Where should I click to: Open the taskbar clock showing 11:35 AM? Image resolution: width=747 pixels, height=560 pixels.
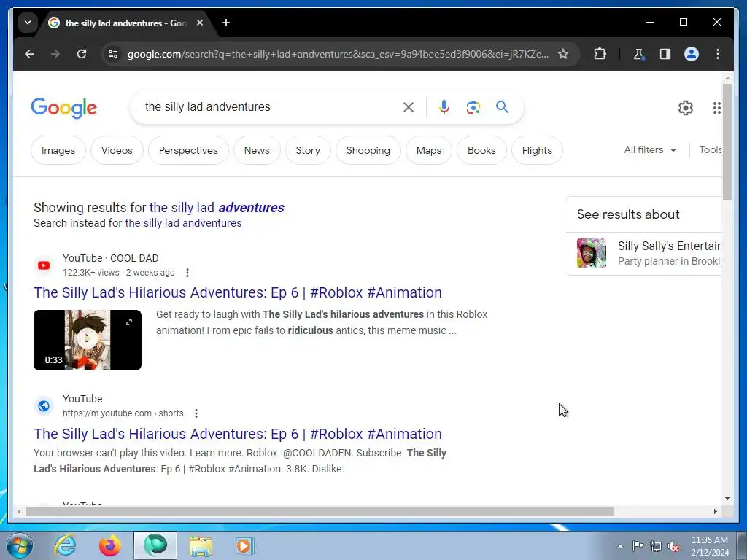point(709,546)
